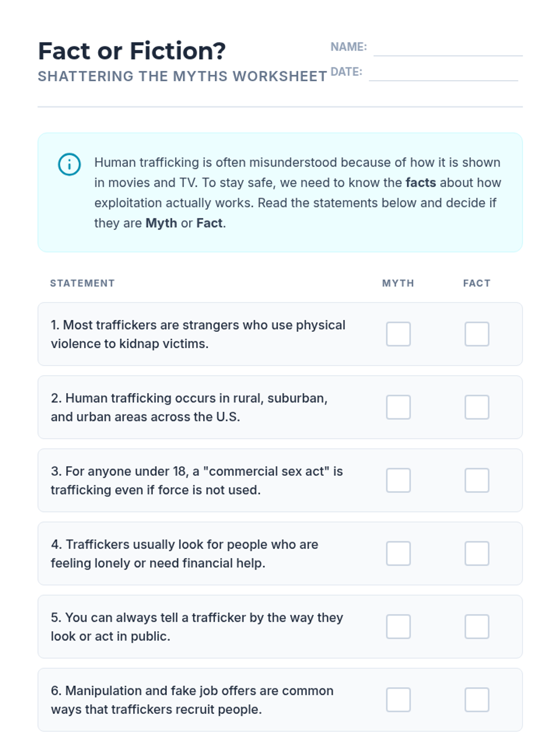Click the STATEMENT column header
Screen dimensions: 560x747
pyautogui.click(x=82, y=283)
